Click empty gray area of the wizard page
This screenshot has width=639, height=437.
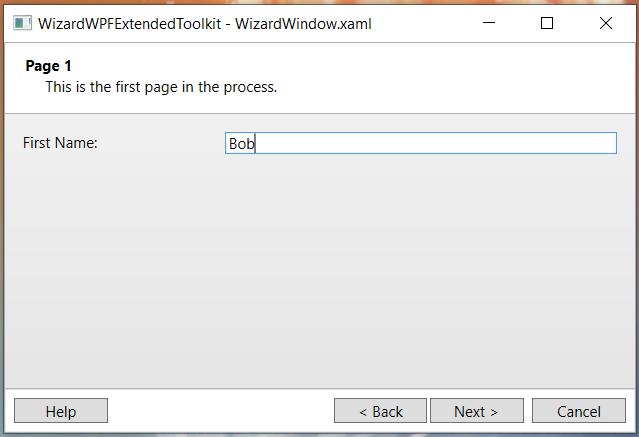[320, 270]
